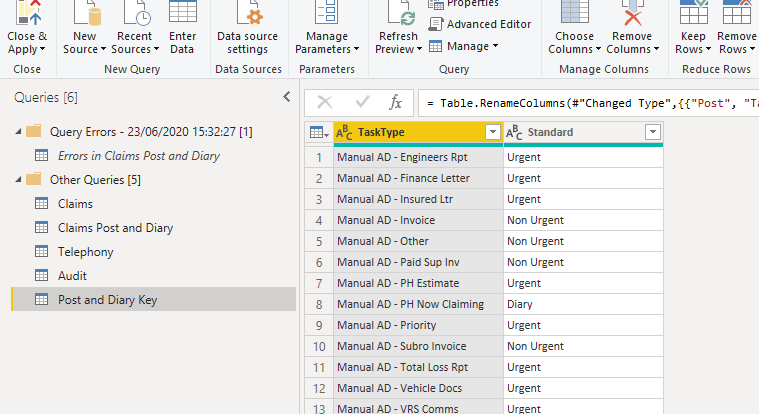Click the Remove Rows icon
Image resolution: width=759 pixels, height=414 pixels.
(736, 12)
